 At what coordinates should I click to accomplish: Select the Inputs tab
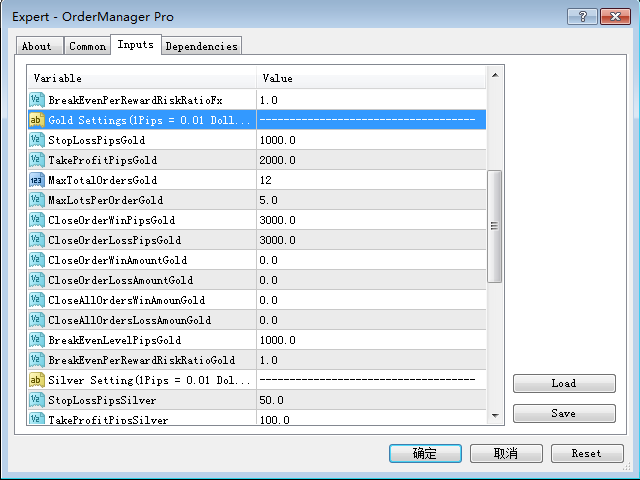click(136, 44)
